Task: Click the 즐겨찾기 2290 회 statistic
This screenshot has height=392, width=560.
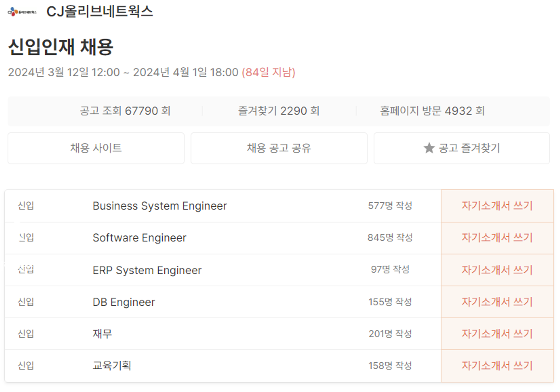Action: click(x=279, y=111)
